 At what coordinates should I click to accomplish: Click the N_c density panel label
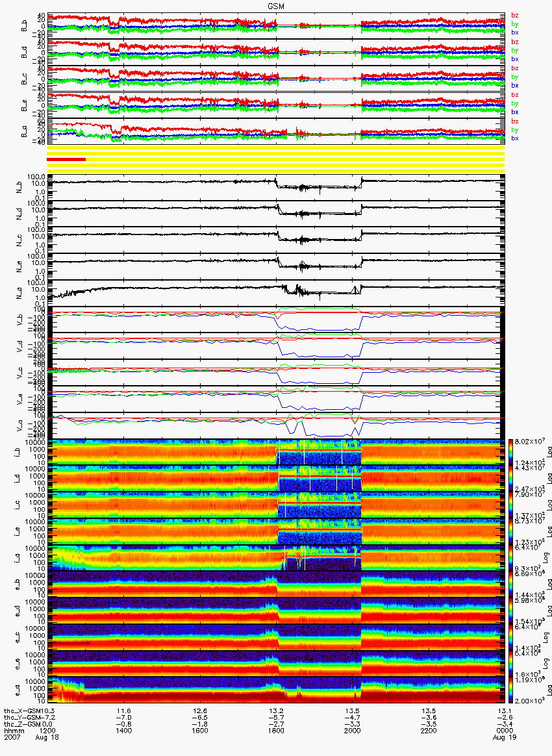point(19,240)
